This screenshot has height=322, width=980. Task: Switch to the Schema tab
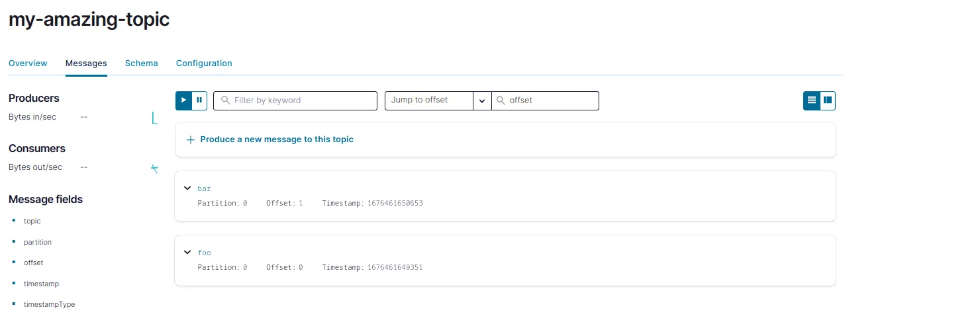click(141, 63)
